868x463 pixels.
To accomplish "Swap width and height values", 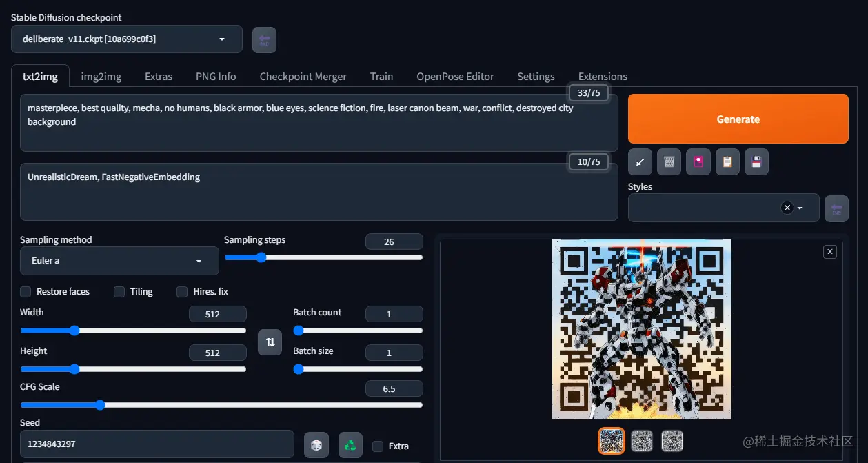I will 270,342.
